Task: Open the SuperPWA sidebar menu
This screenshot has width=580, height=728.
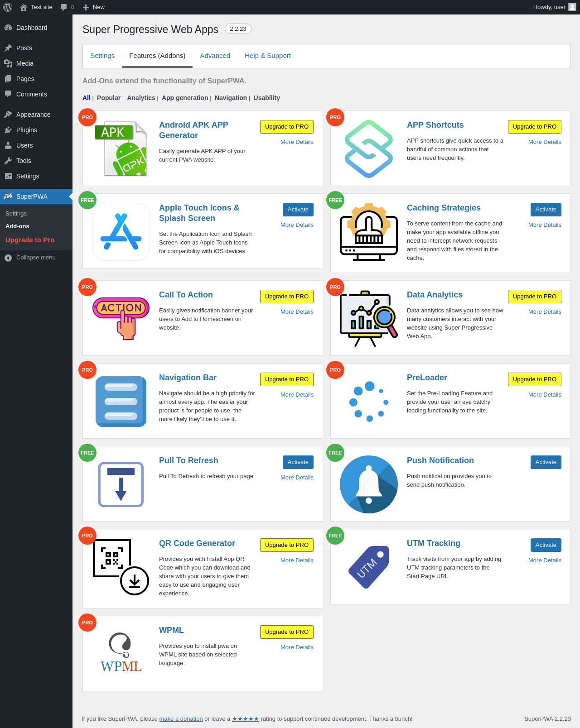Action: [x=36, y=196]
